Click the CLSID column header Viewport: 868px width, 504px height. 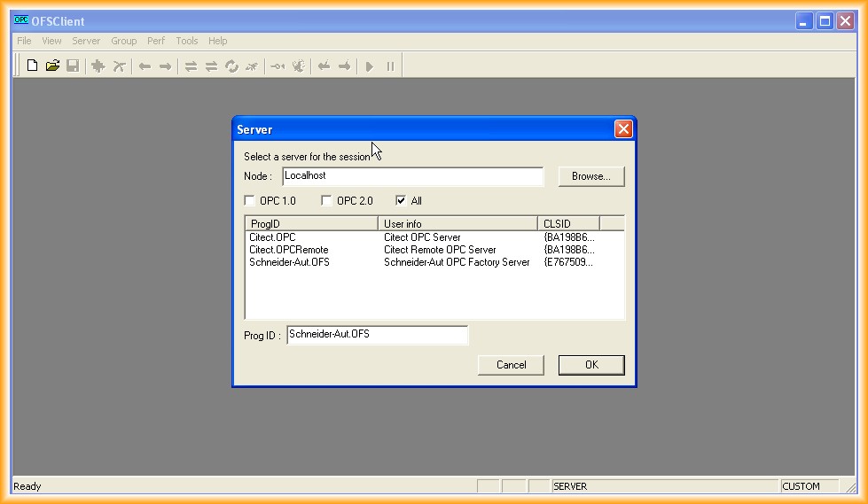coord(567,224)
